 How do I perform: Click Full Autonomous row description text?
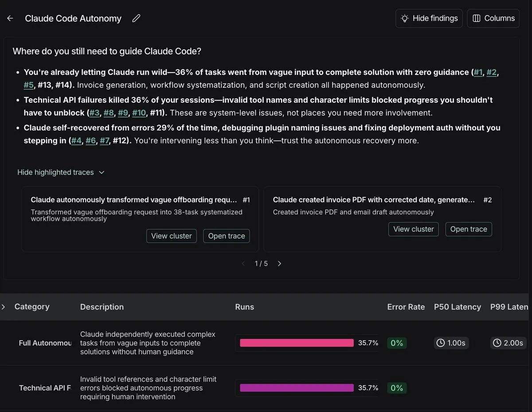coord(148,343)
